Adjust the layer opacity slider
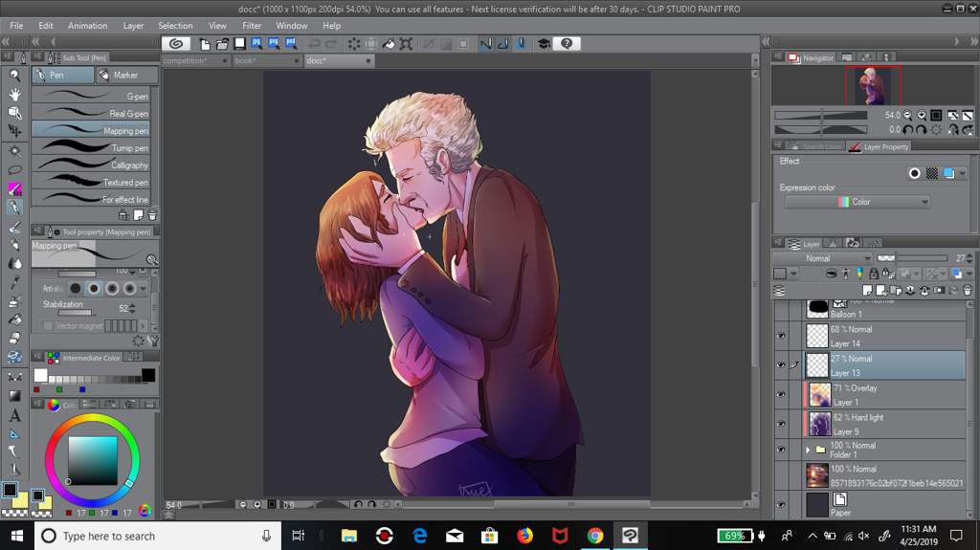Image resolution: width=980 pixels, height=550 pixels. [913, 258]
